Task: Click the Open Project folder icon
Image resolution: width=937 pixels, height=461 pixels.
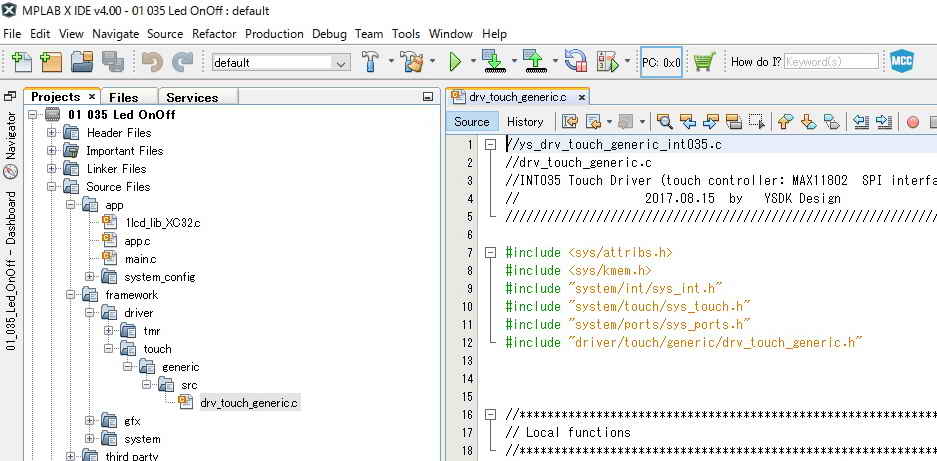Action: (x=81, y=62)
